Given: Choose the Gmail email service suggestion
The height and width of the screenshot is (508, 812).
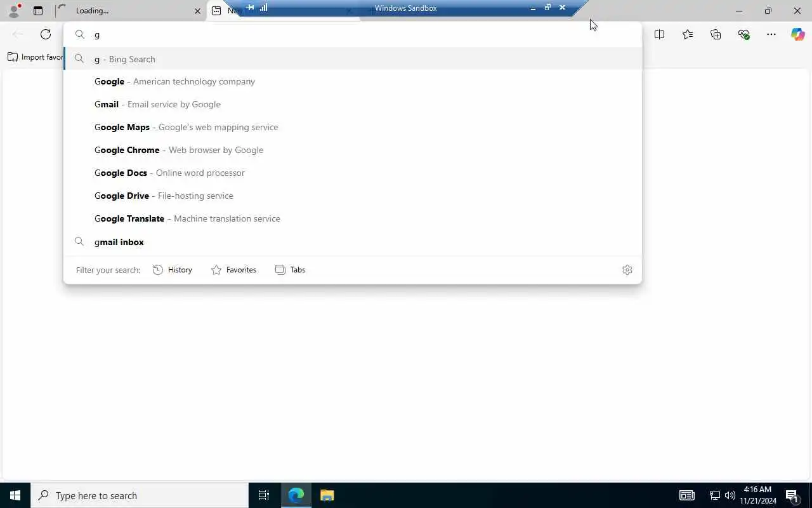Looking at the screenshot, I should pyautogui.click(x=353, y=104).
